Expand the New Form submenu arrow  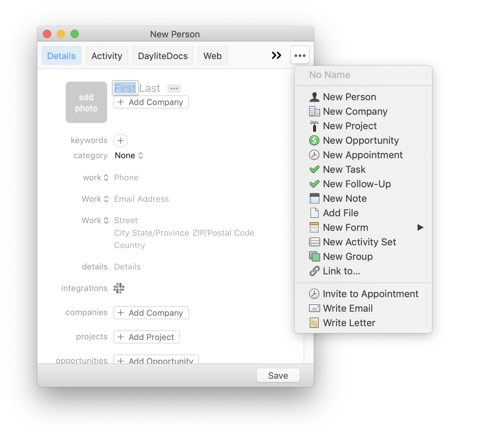[420, 227]
